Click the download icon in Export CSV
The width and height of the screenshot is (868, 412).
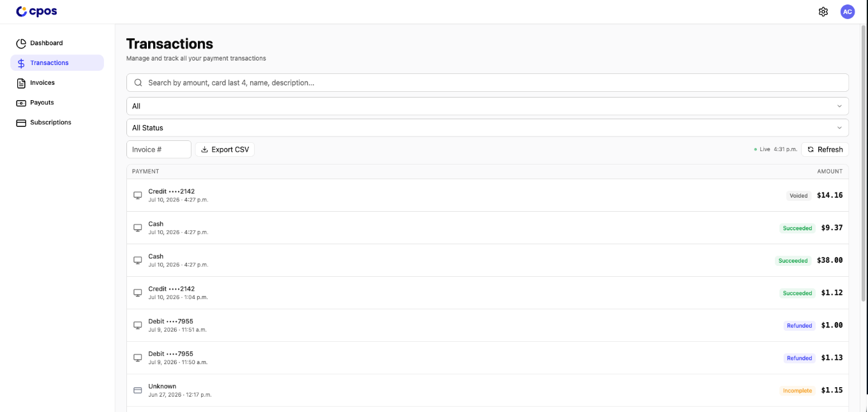click(x=205, y=149)
